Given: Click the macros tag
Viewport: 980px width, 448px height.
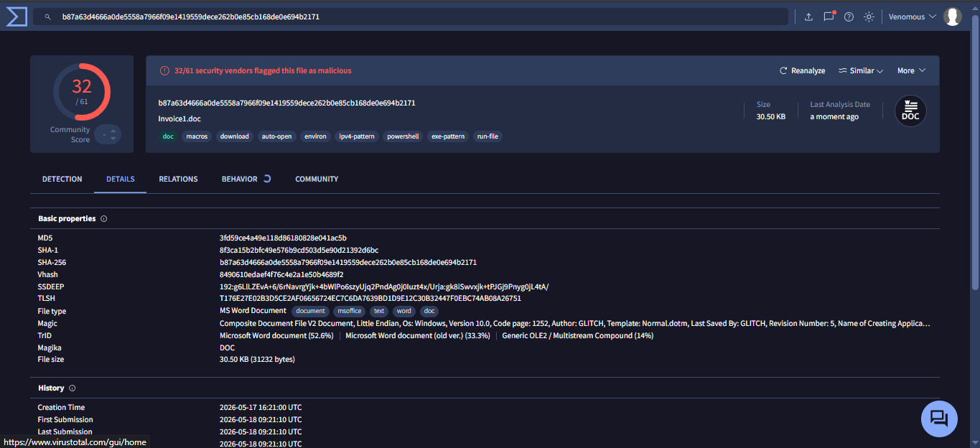Looking at the screenshot, I should pos(197,136).
